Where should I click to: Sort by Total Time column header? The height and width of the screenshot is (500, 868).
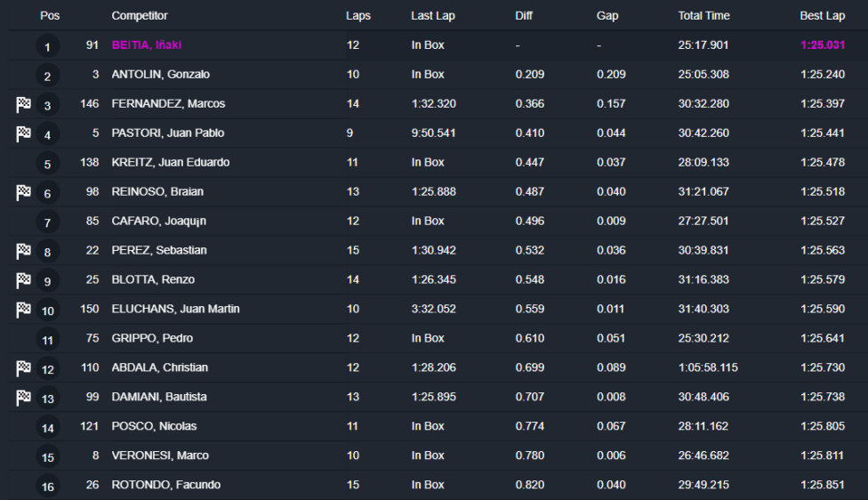pos(703,15)
